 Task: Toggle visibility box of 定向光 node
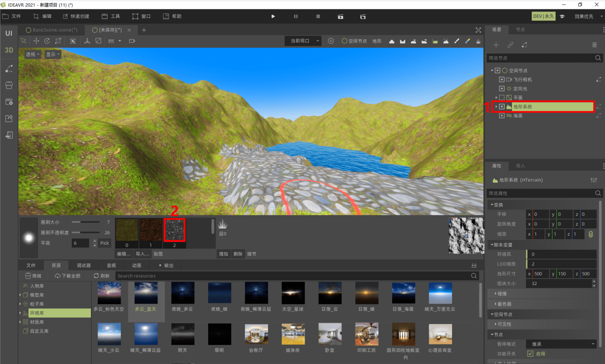pos(501,88)
